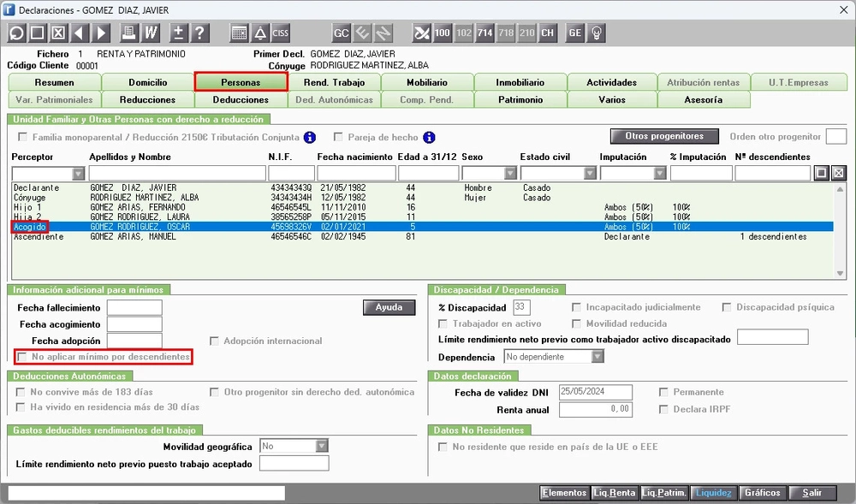Check the Permanente DNI checkbox
The width and height of the screenshot is (856, 504).
click(664, 392)
